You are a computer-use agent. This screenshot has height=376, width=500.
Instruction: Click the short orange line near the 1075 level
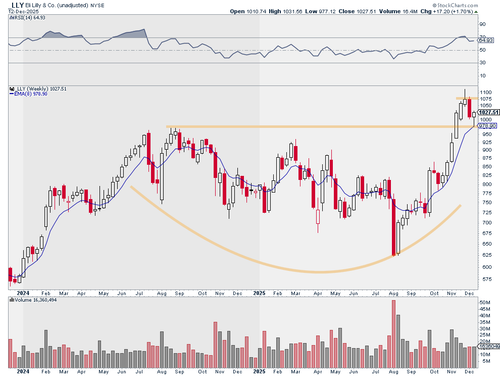(x=467, y=98)
